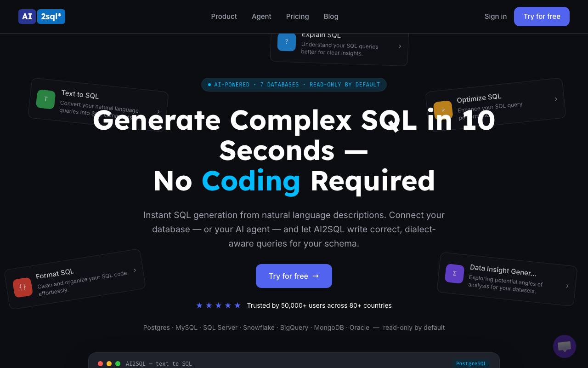Click the green Text to SQL icon
The width and height of the screenshot is (588, 368).
click(46, 99)
